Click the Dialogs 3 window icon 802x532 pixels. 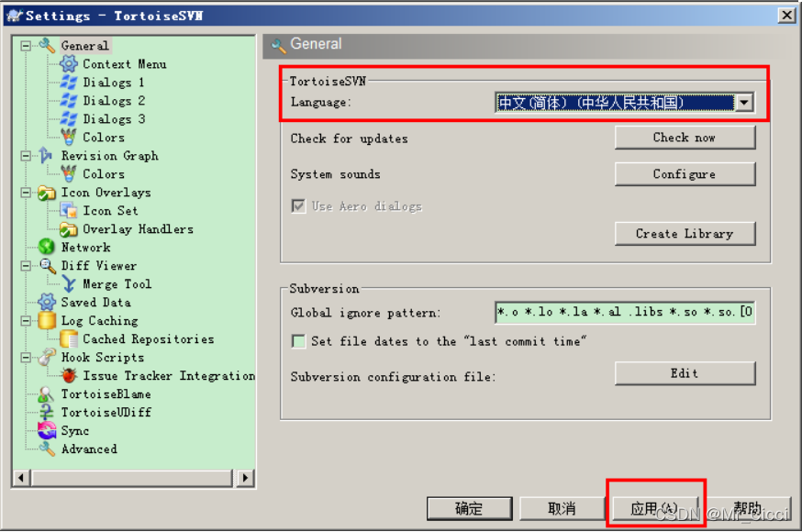[x=69, y=119]
